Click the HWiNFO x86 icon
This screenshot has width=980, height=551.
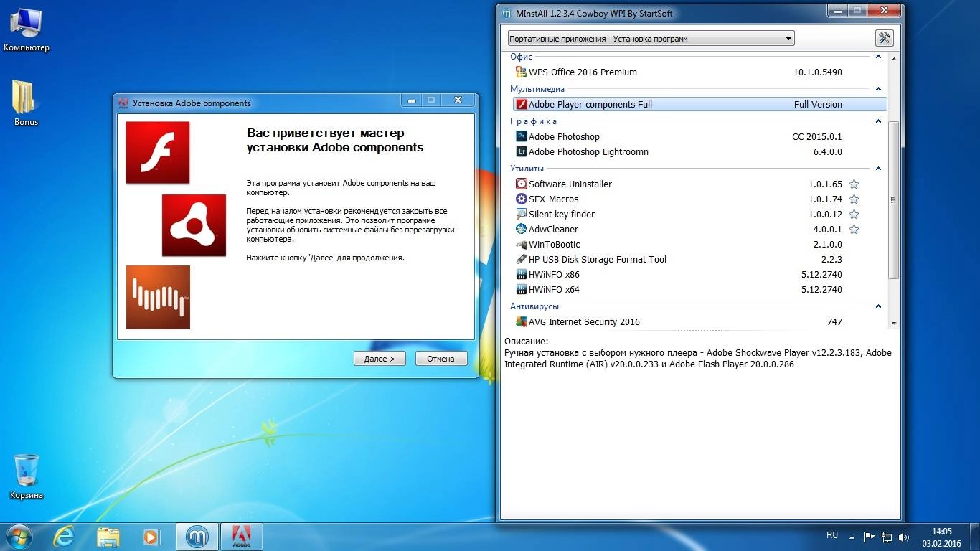coord(522,274)
